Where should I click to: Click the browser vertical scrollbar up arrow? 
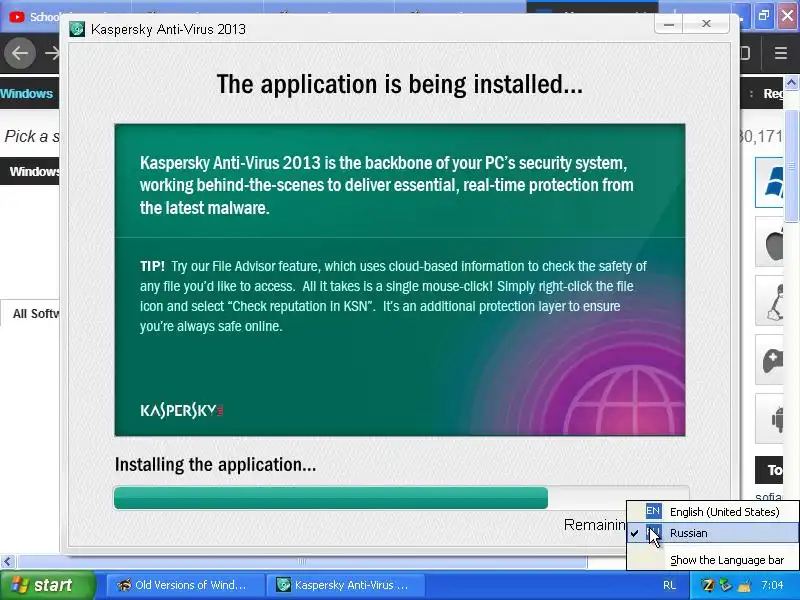791,83
